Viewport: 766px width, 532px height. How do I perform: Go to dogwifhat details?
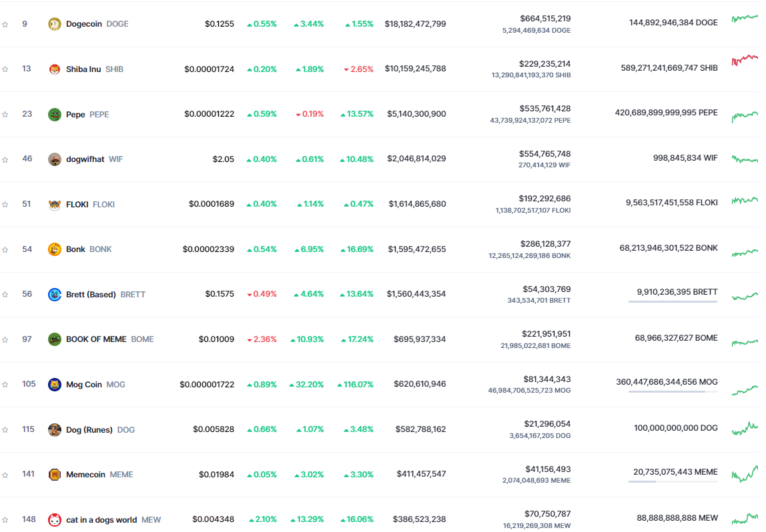point(85,159)
